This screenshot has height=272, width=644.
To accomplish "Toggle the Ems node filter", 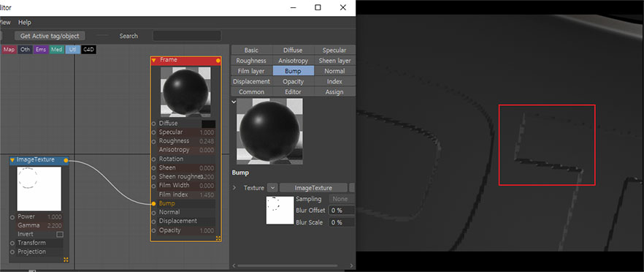I will (x=41, y=50).
